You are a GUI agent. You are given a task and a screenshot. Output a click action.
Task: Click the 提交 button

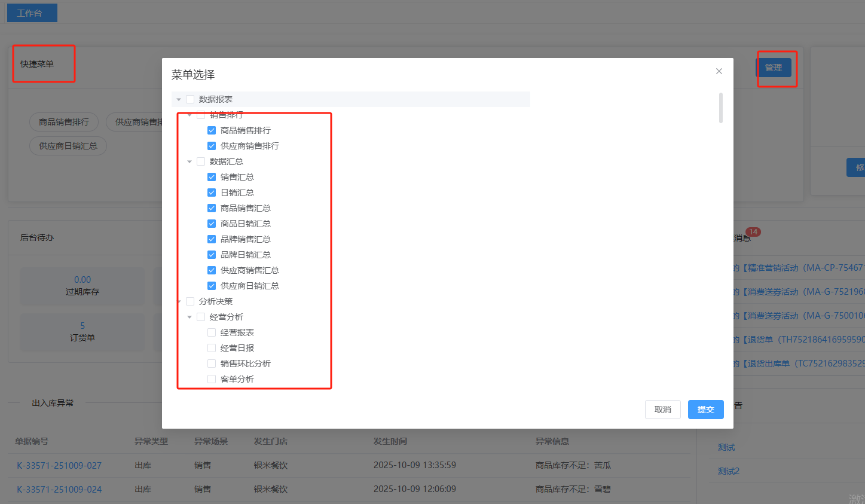pos(705,410)
